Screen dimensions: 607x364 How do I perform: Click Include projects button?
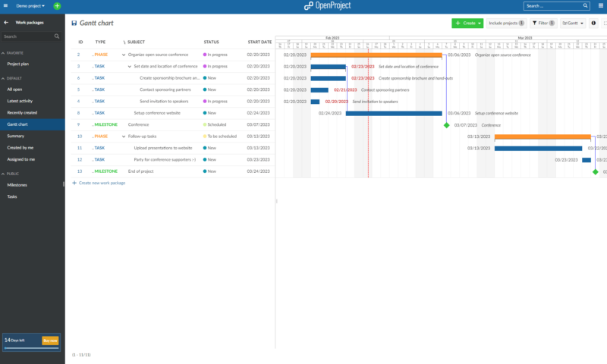[506, 24]
